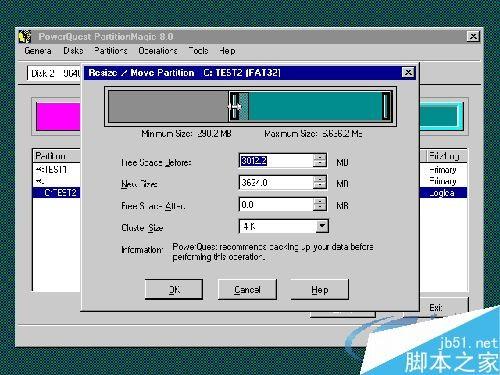Click the Cancel button in dialog

pos(247,289)
